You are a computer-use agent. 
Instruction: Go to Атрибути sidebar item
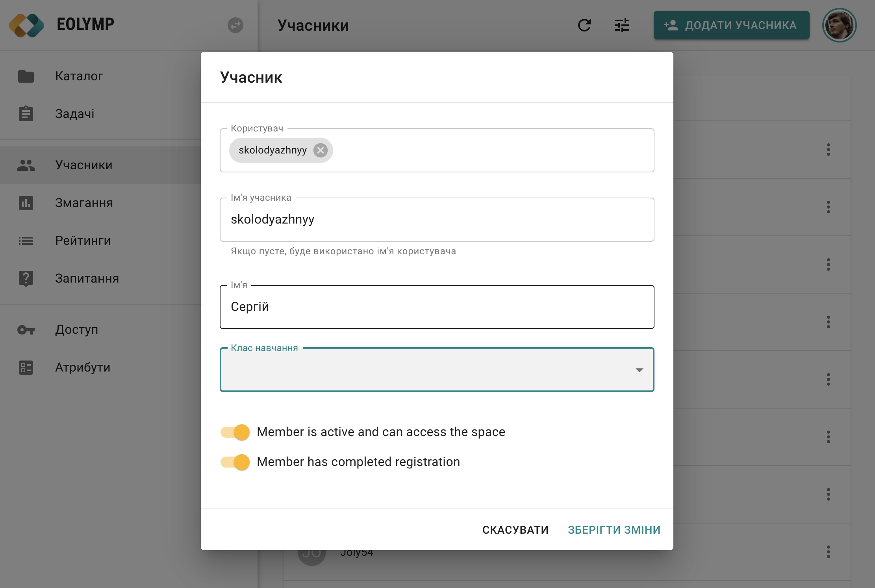pos(83,368)
